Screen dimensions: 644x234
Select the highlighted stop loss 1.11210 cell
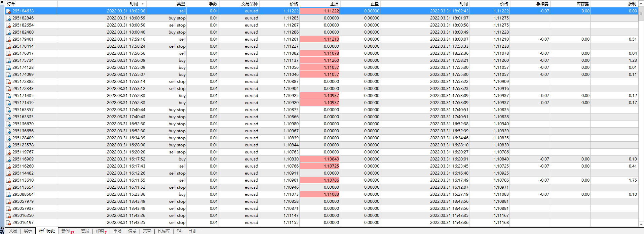[320, 39]
